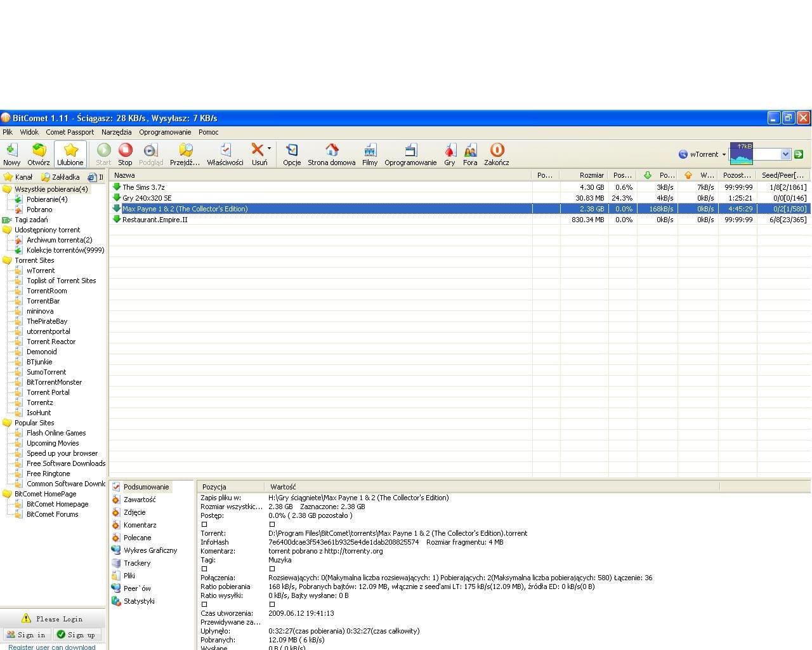Select the Restaurant.Empire.II download row
This screenshot has height=650, width=812.
point(460,220)
